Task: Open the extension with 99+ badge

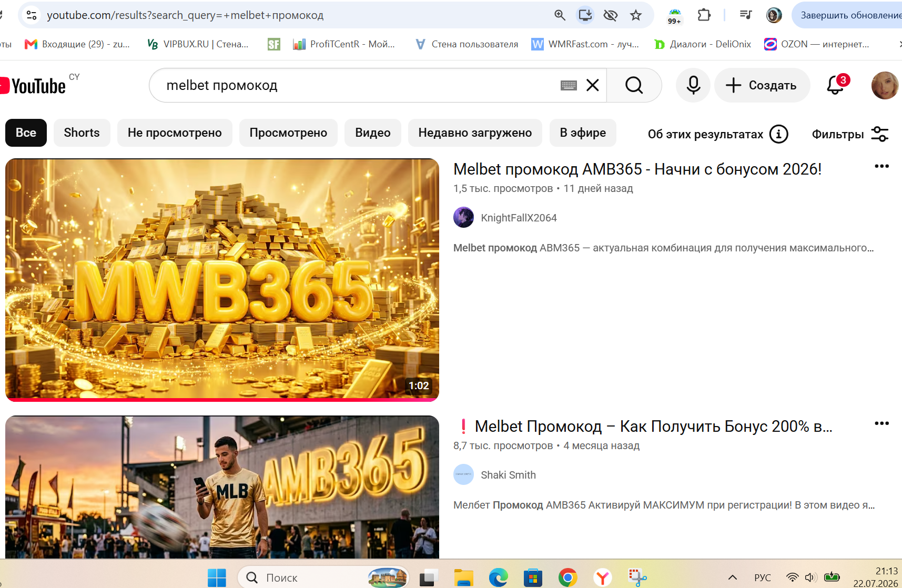Action: (675, 16)
